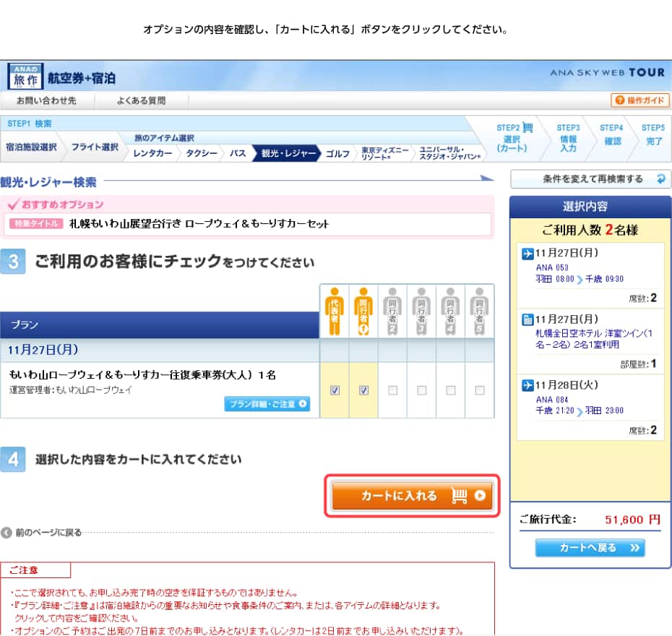Select the レンタカー step tab

[x=152, y=153]
